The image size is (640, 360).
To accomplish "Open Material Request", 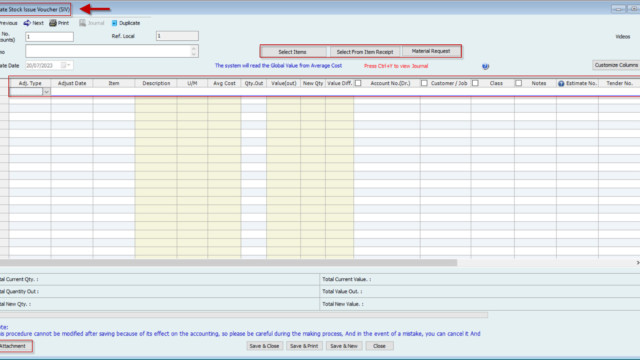I will point(431,51).
